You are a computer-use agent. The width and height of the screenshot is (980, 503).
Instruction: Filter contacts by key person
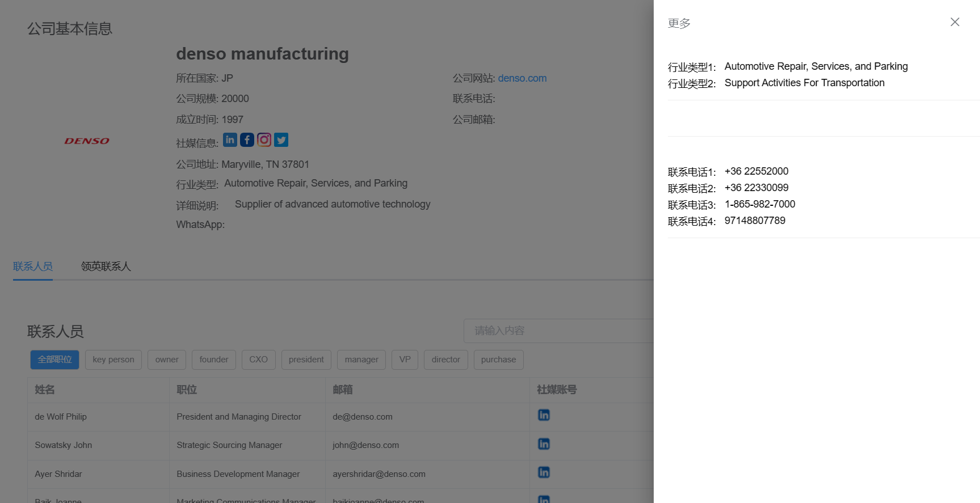tap(113, 360)
